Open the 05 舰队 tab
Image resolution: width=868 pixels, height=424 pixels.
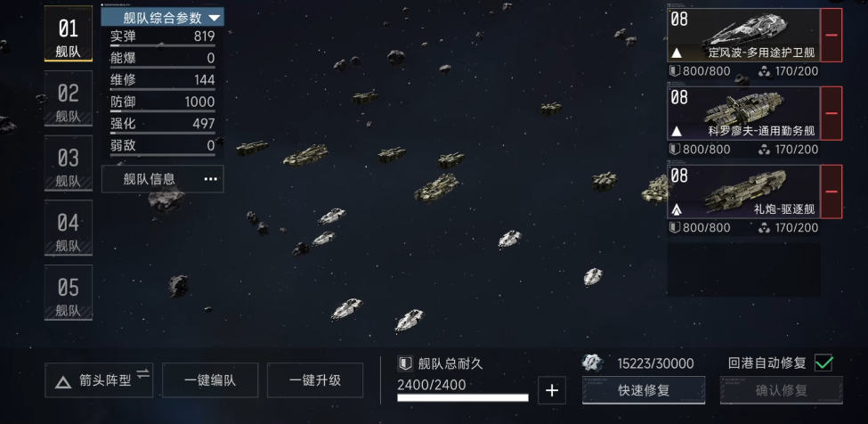pyautogui.click(x=68, y=293)
